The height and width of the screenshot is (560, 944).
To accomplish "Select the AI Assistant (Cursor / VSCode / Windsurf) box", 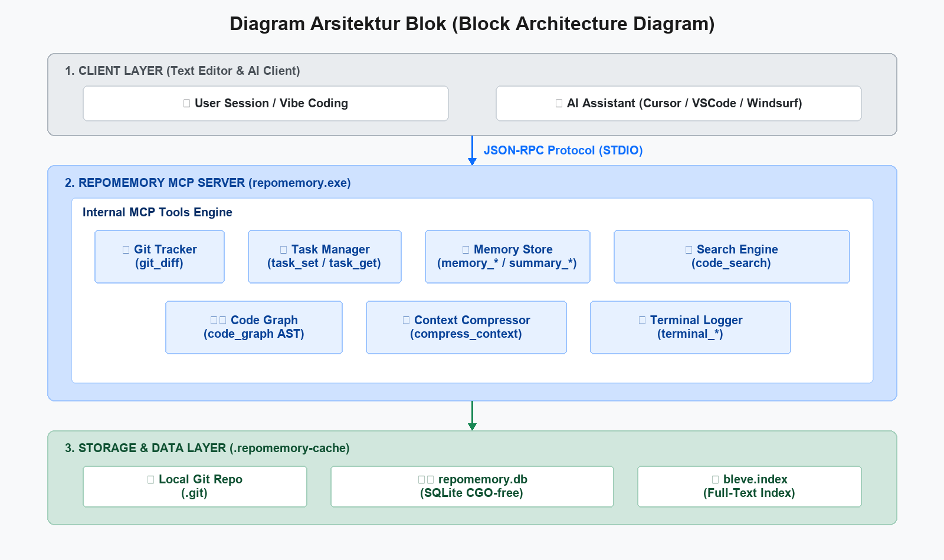I will (x=678, y=103).
